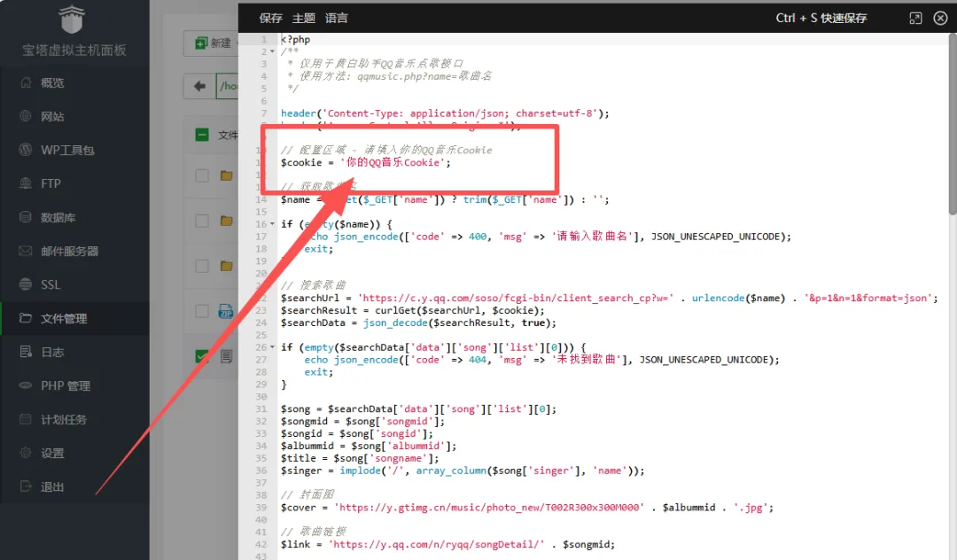Click the 宝塔 panel logo
Image resolution: width=957 pixels, height=560 pixels.
(72, 20)
